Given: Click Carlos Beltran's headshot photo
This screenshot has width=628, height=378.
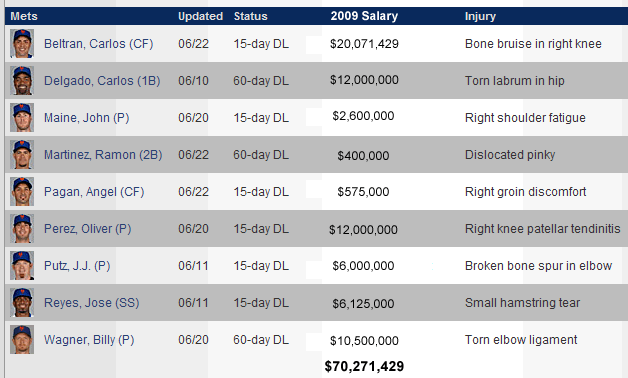Looking at the screenshot, I should click(22, 44).
